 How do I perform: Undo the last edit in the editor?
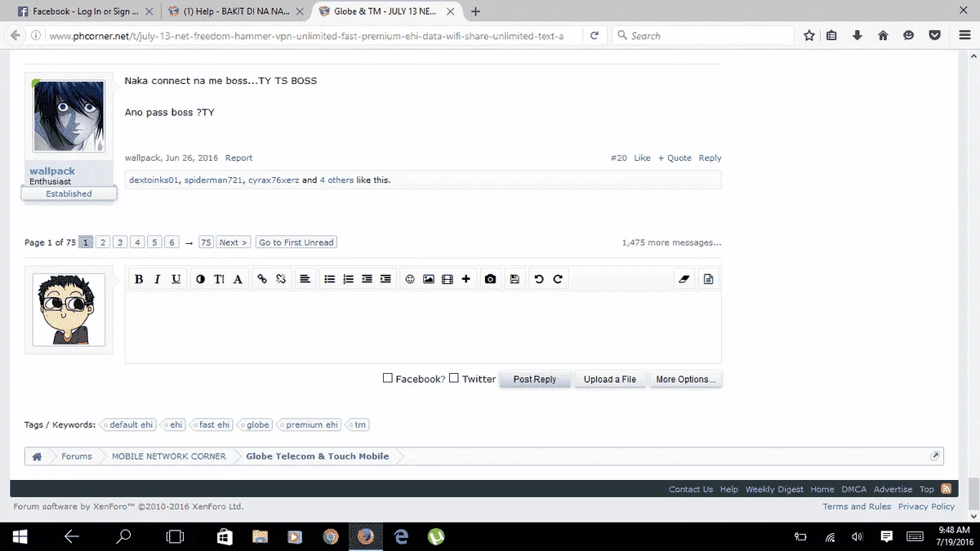pyautogui.click(x=539, y=279)
